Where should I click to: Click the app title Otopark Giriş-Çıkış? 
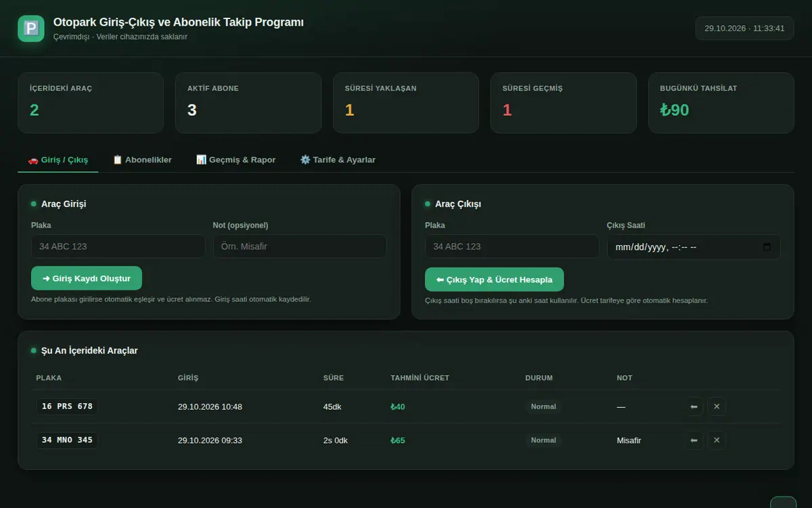pos(179,22)
